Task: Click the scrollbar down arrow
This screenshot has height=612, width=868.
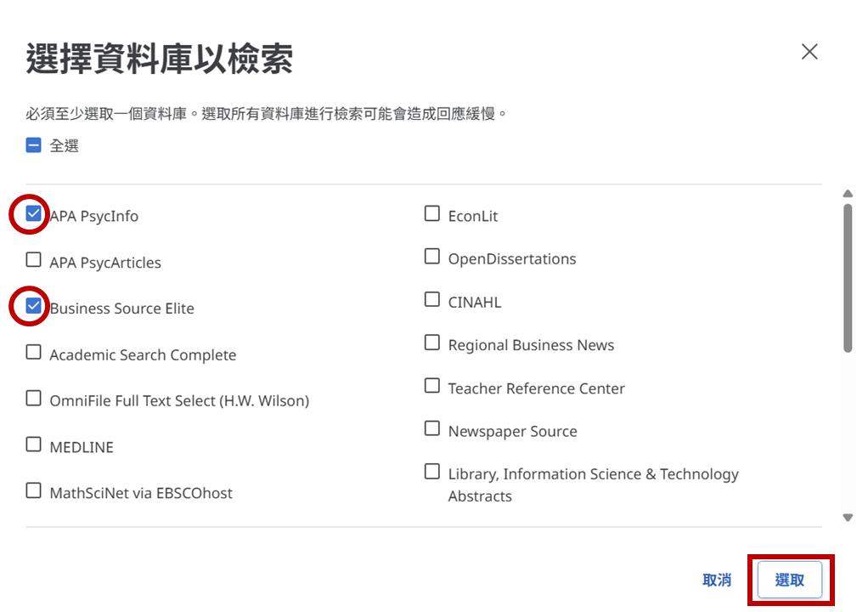Action: point(847,517)
